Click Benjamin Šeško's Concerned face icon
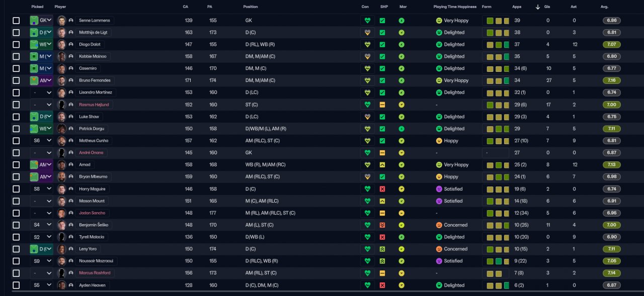This screenshot has height=296, width=644. (439, 226)
